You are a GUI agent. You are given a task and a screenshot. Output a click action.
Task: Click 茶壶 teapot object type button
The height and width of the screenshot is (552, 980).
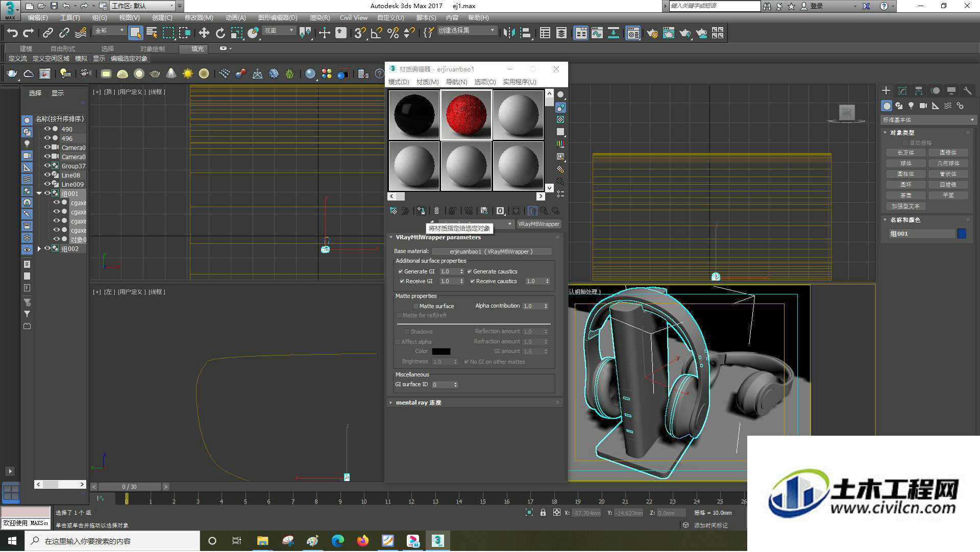pos(905,196)
